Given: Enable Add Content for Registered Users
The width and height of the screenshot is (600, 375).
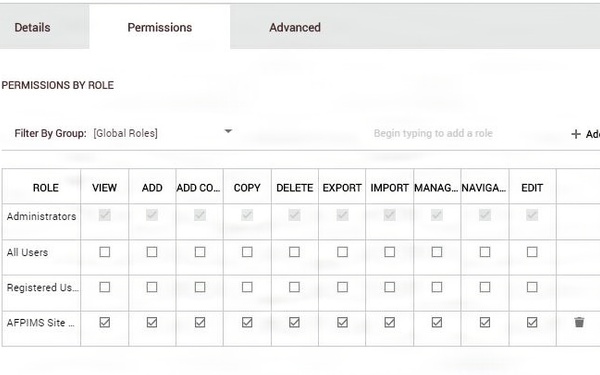Looking at the screenshot, I should 200,287.
